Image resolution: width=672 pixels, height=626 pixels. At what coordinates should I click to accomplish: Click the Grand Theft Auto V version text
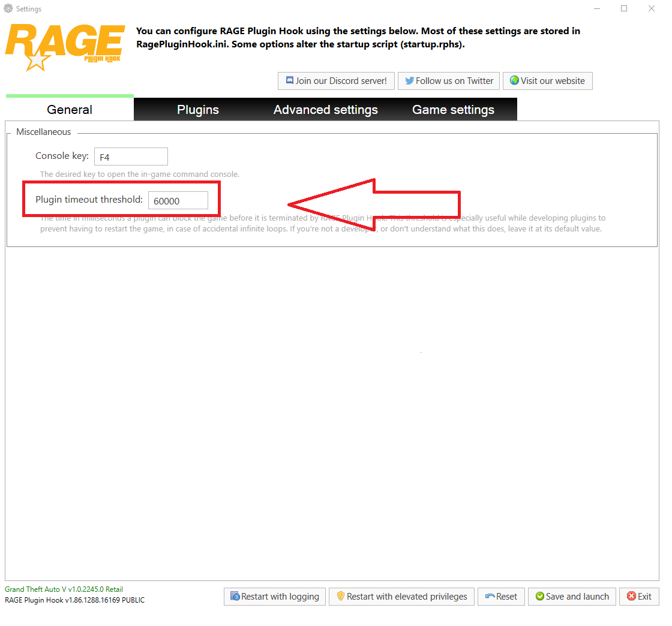coord(64,589)
